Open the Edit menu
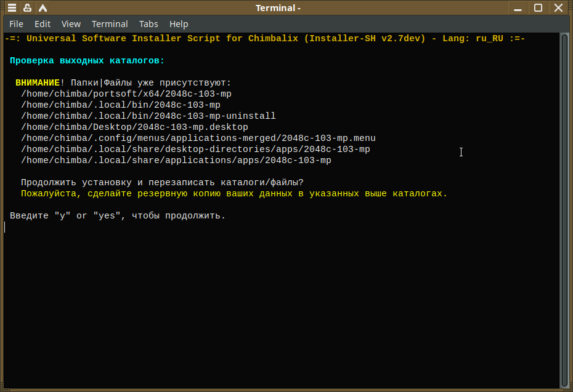This screenshot has width=573, height=392. tap(43, 24)
